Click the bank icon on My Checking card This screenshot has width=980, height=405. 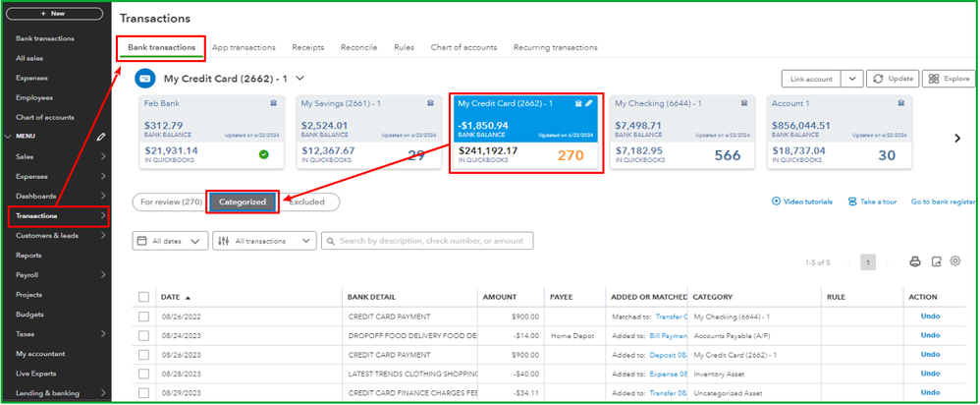pyautogui.click(x=743, y=103)
